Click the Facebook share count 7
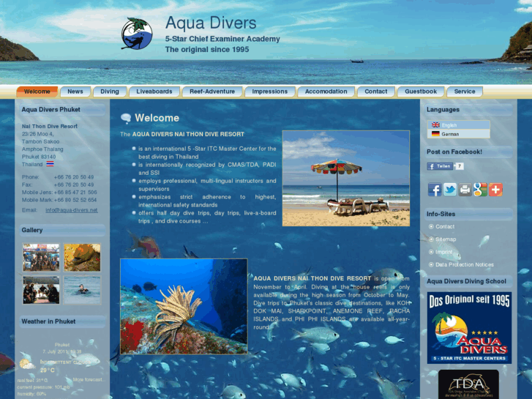Image resolution: width=532 pixels, height=399 pixels. [459, 166]
